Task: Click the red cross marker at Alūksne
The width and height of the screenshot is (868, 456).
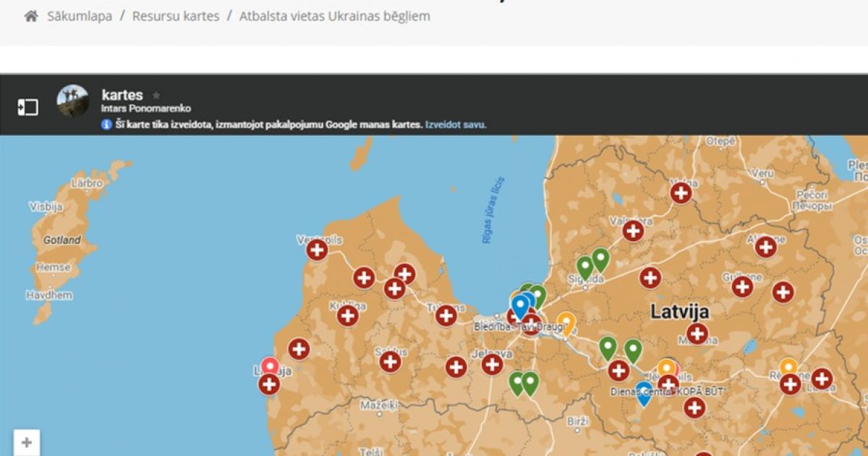Action: pos(765,247)
